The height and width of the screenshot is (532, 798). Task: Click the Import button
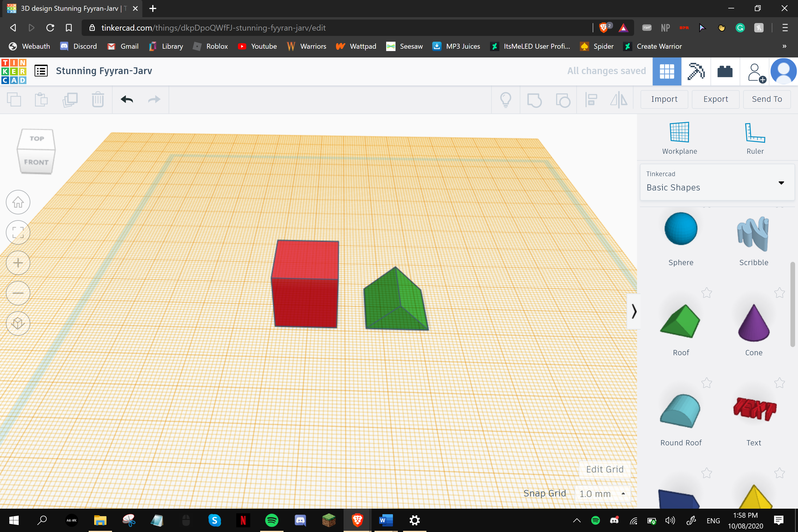click(x=664, y=99)
